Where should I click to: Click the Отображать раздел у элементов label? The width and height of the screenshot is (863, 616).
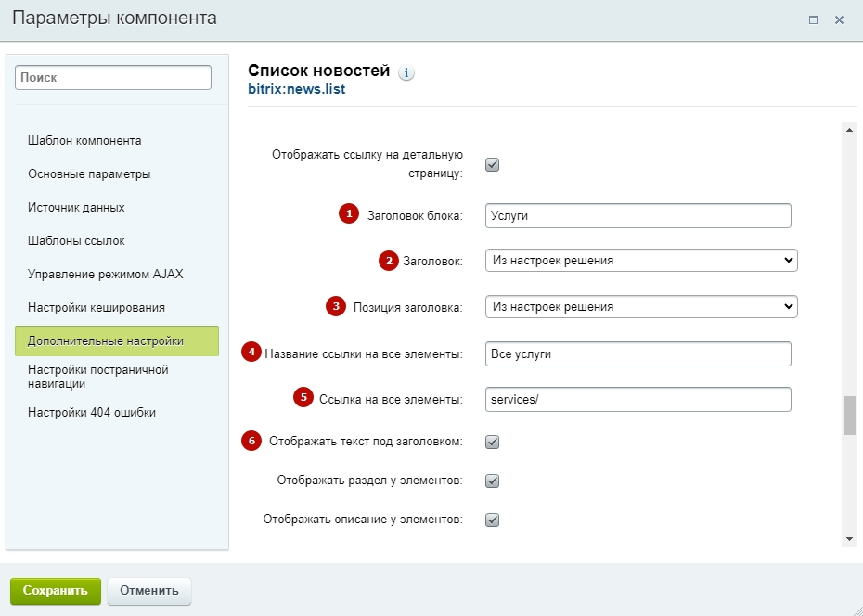370,481
